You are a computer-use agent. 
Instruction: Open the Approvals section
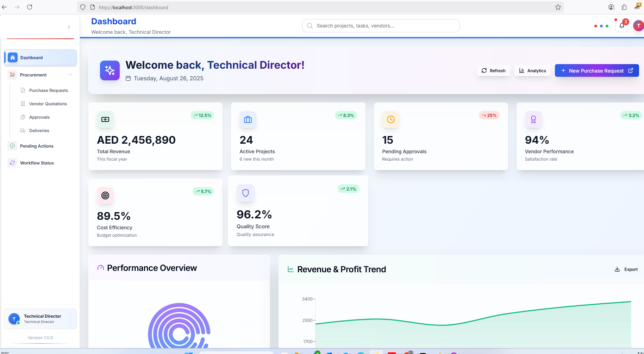click(39, 117)
